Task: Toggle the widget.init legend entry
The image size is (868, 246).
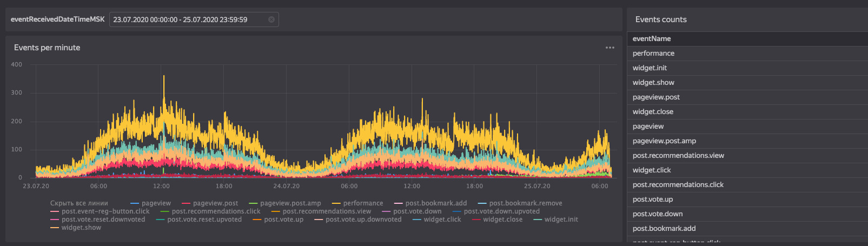Action: (x=556, y=220)
